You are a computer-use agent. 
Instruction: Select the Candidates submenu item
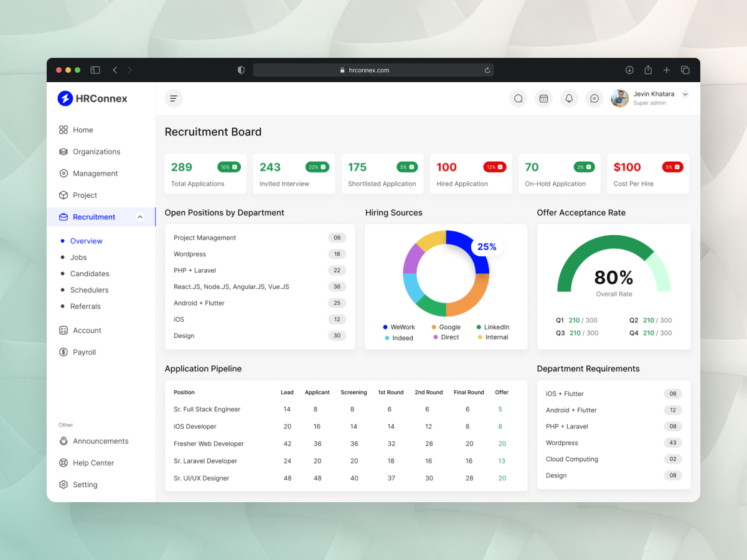[90, 274]
